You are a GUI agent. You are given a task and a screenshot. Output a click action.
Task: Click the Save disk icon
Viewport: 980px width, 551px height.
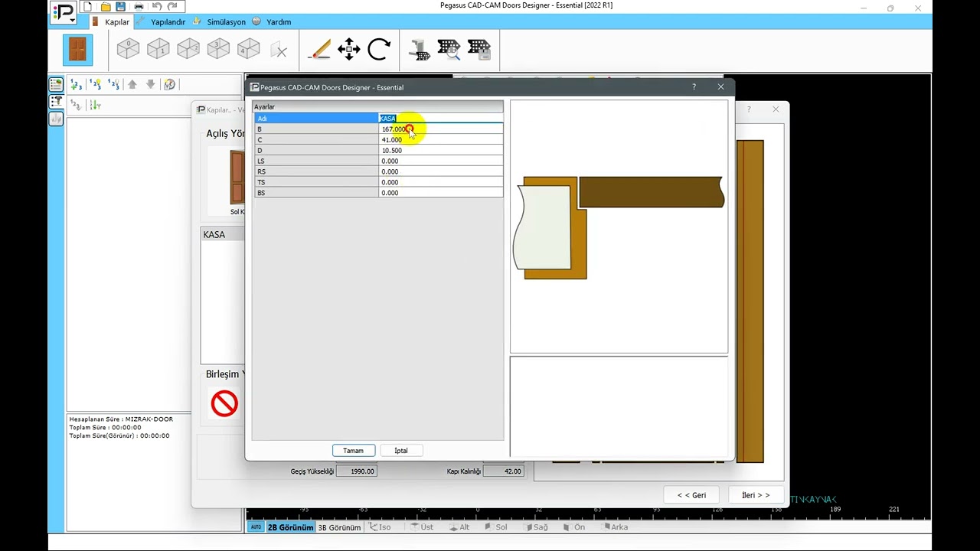(x=121, y=6)
